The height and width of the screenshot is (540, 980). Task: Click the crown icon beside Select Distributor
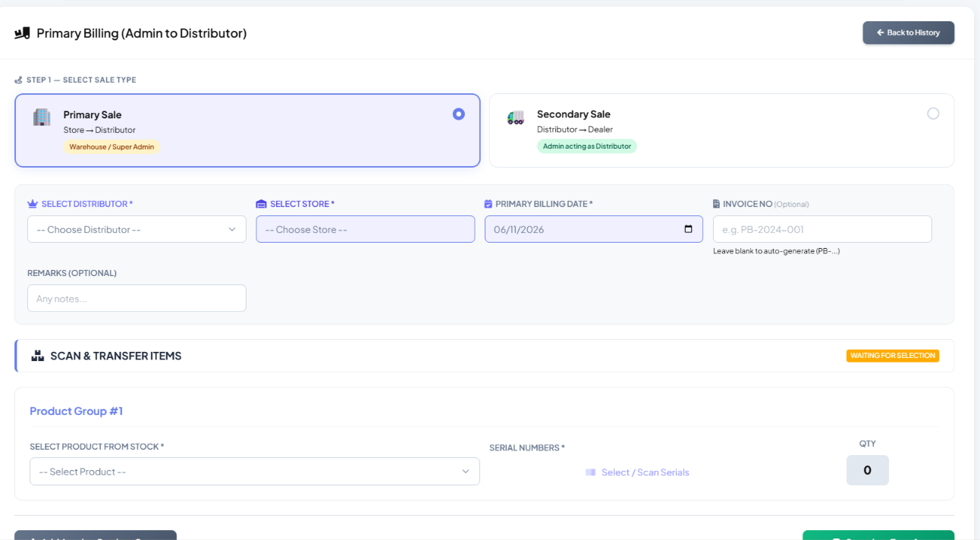pyautogui.click(x=33, y=204)
